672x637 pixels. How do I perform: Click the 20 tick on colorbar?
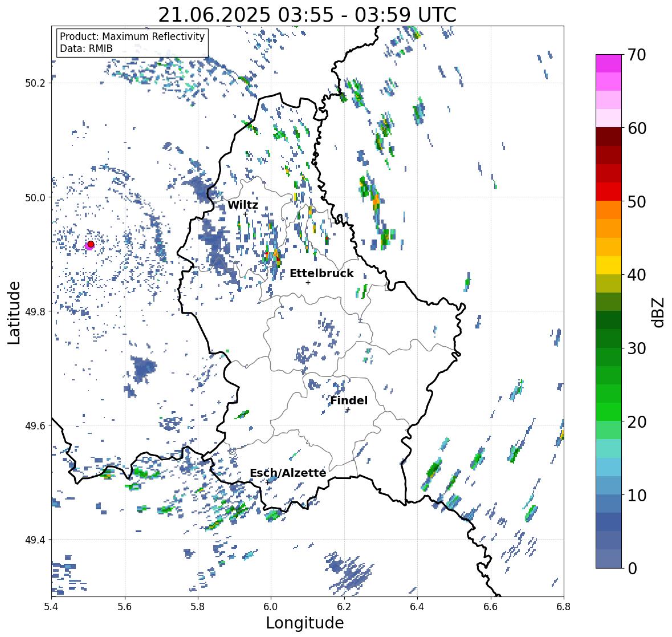click(637, 422)
